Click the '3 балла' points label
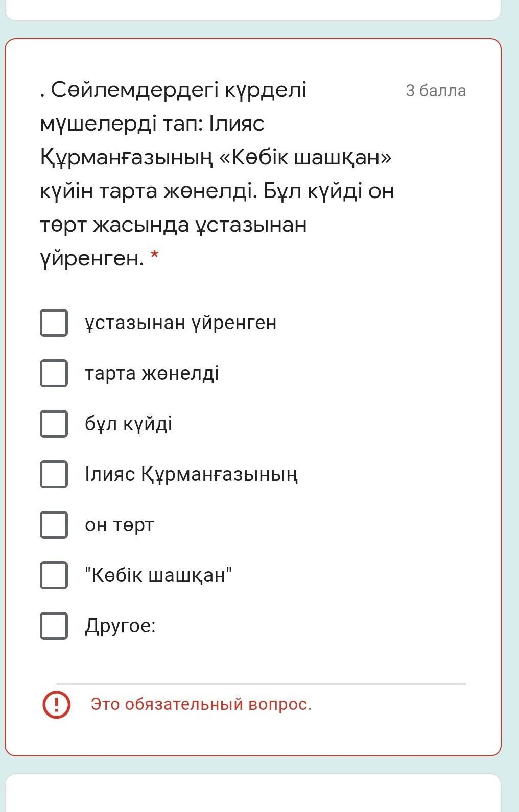519x812 pixels. [435, 91]
